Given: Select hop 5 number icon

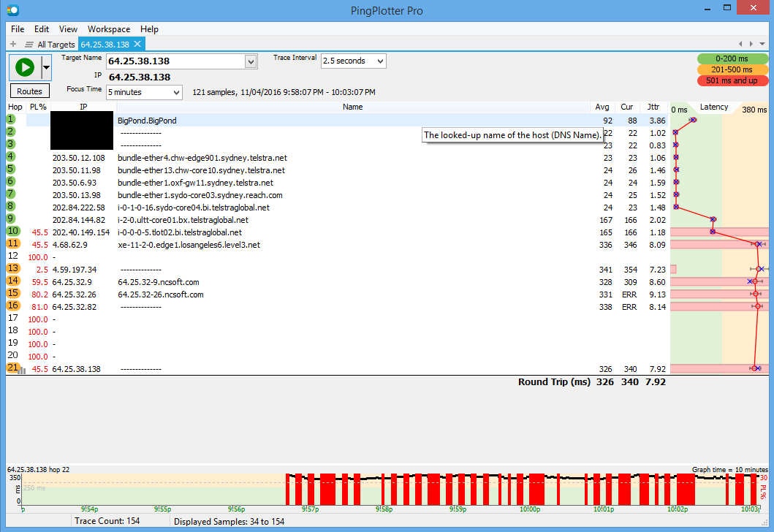Looking at the screenshot, I should pos(11,169).
